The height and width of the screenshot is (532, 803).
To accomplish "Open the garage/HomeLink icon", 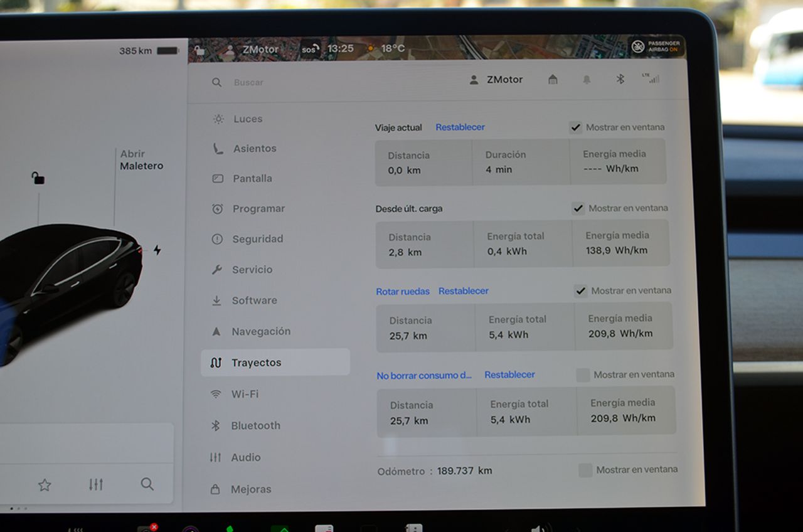I will pyautogui.click(x=553, y=80).
